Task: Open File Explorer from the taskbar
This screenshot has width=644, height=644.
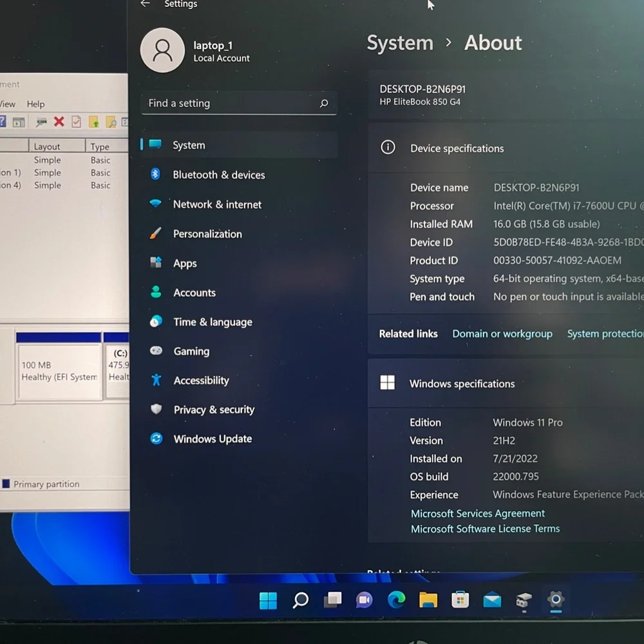Action: 428,600
